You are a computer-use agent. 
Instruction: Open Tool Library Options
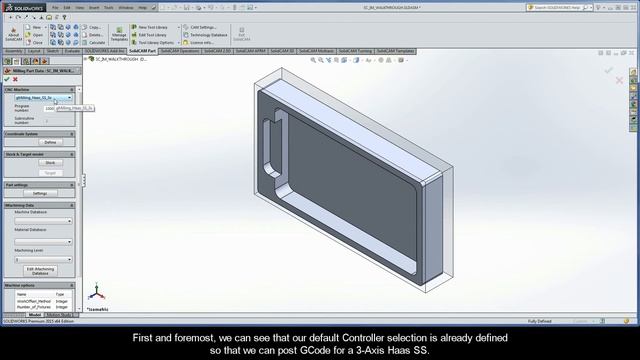(153, 42)
